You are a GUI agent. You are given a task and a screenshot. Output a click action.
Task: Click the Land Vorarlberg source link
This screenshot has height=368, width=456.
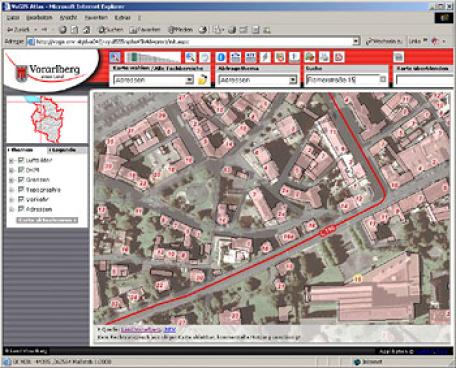(x=141, y=330)
